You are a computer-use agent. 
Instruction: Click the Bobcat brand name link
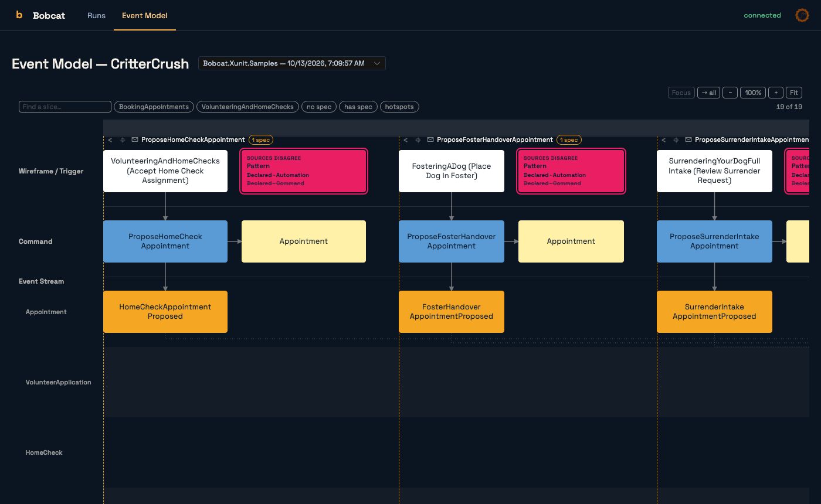(x=49, y=15)
